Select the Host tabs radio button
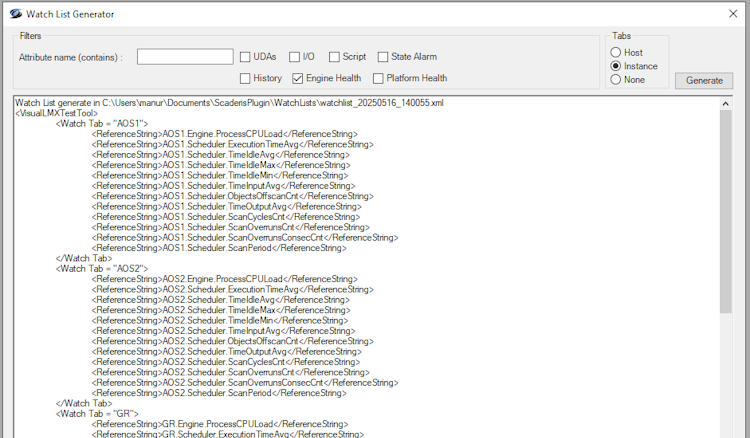 pyautogui.click(x=616, y=52)
